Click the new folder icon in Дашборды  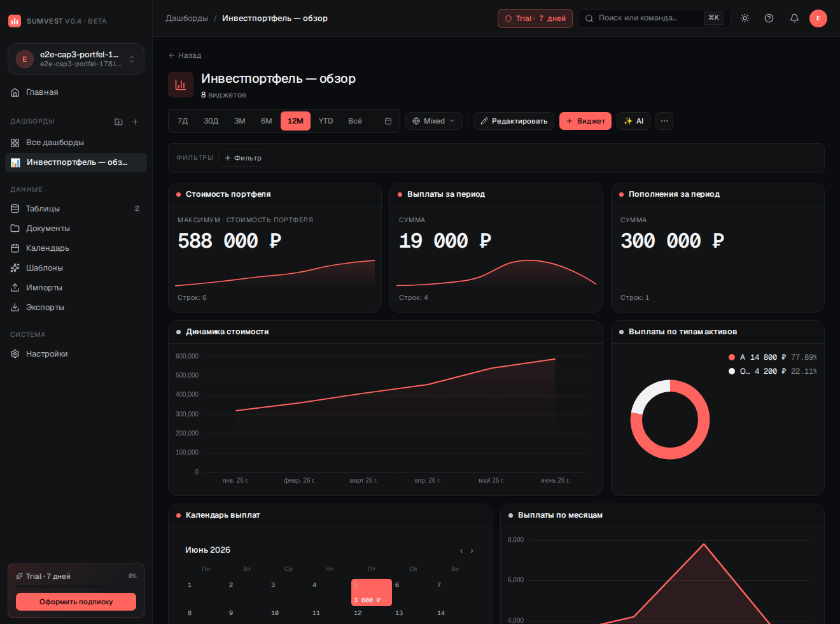click(118, 122)
